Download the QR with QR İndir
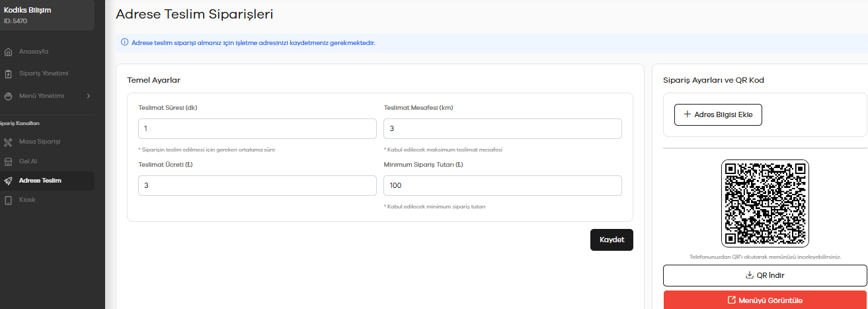Viewport: 868px width, 309px height. click(x=765, y=275)
